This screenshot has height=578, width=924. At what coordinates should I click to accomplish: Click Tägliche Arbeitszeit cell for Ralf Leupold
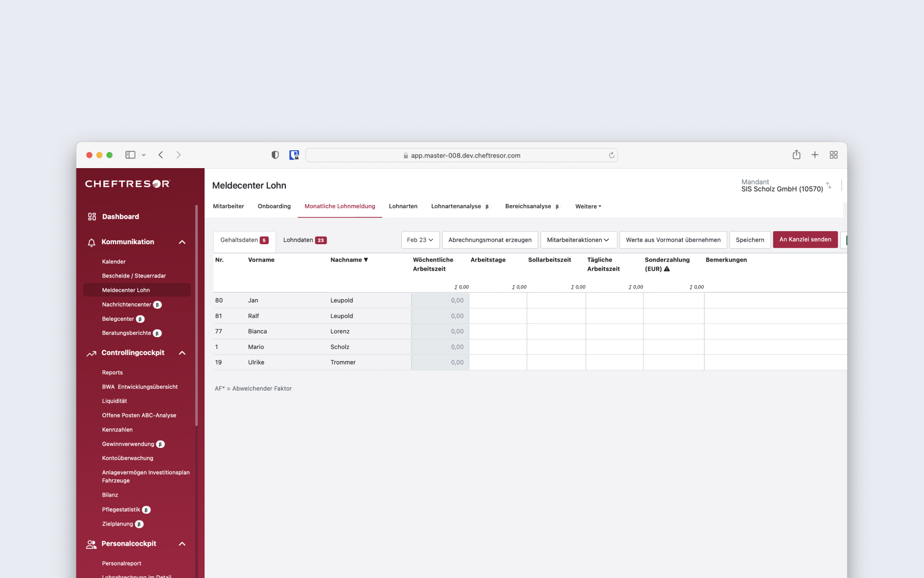(x=615, y=316)
